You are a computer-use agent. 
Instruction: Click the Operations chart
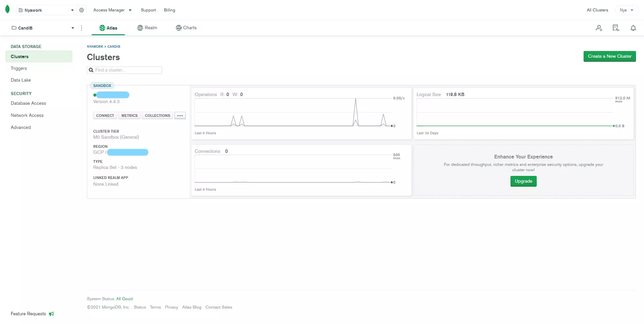301,113
